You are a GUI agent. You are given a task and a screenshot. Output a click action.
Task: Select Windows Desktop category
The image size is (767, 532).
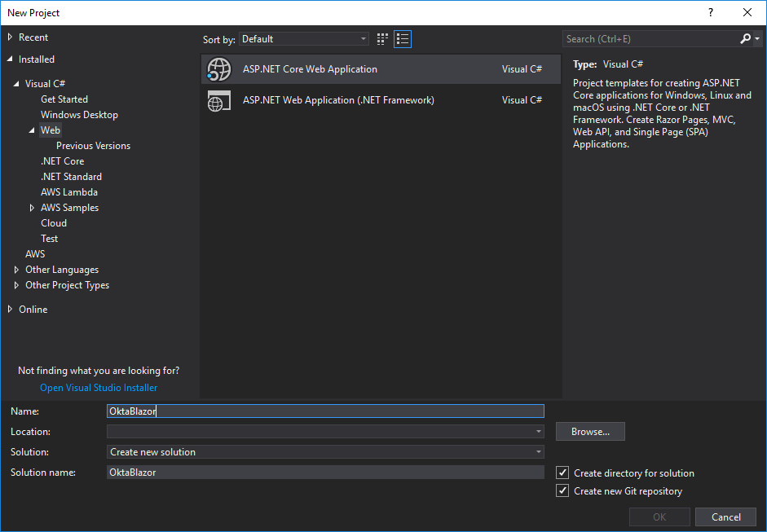79,115
